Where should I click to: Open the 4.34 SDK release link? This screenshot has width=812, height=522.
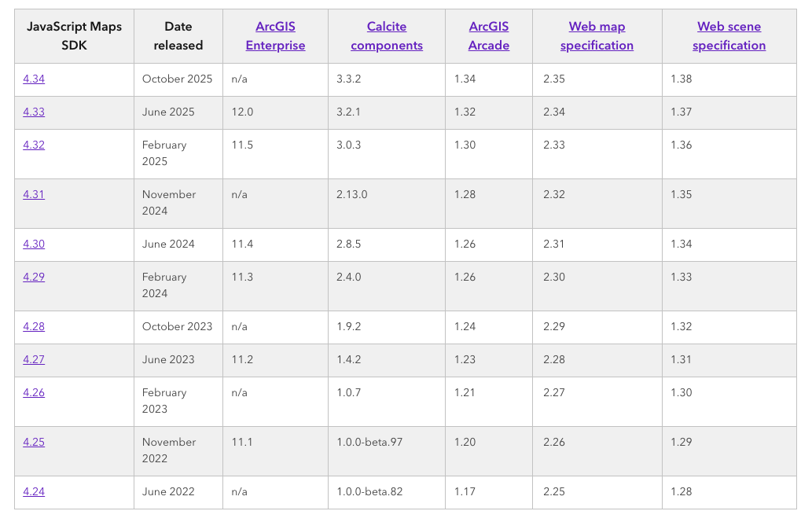[34, 79]
